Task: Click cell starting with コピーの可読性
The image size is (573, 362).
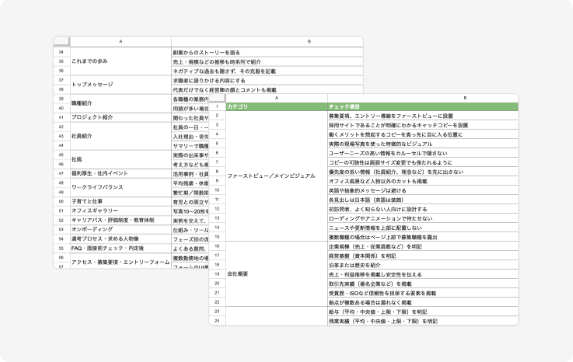Action: tap(423, 163)
